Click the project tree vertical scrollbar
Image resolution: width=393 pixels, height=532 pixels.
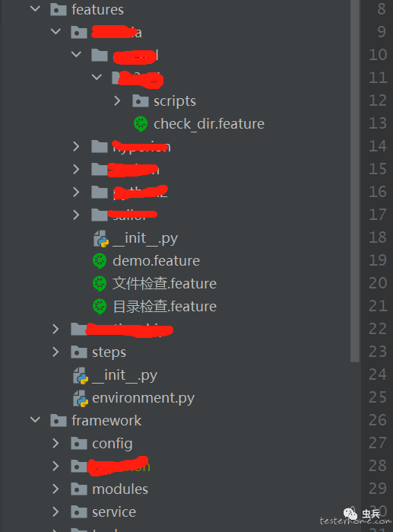coord(355,181)
